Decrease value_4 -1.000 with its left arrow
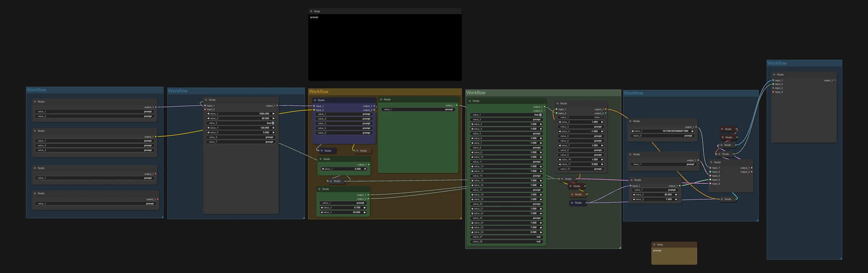This screenshot has height=273, width=868. click(560, 131)
